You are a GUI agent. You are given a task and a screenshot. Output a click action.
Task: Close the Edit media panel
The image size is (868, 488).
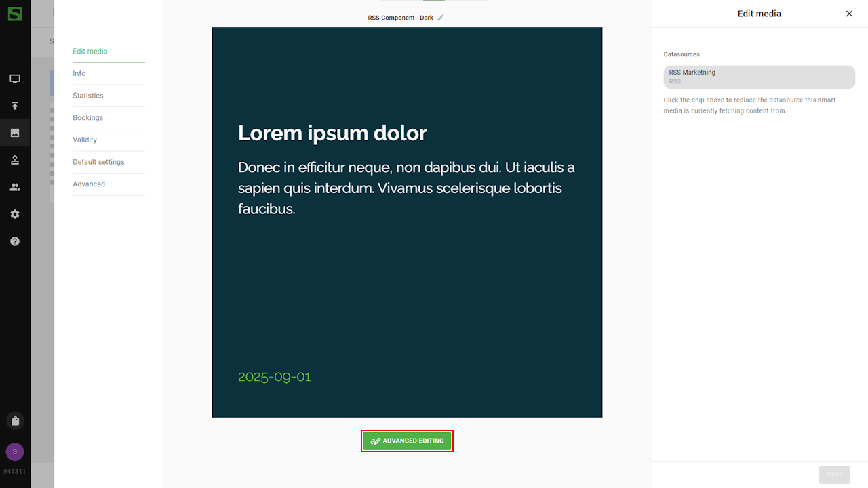[x=849, y=14]
